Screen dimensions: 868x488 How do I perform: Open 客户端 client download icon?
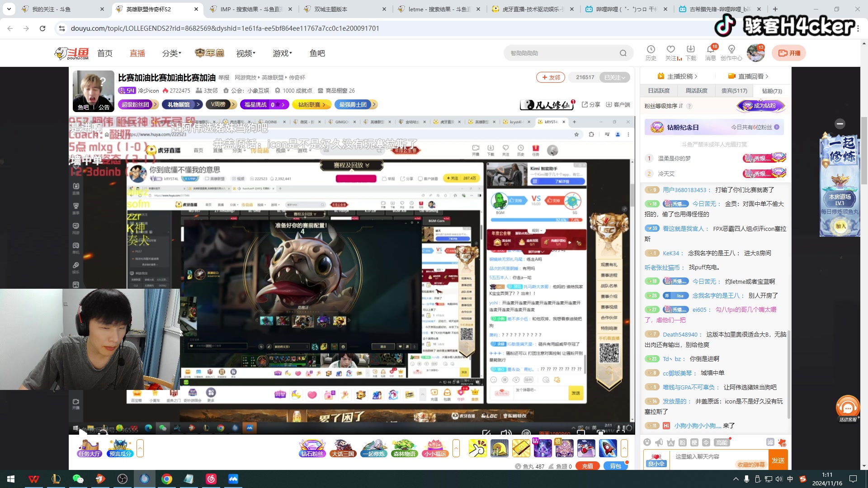618,104
